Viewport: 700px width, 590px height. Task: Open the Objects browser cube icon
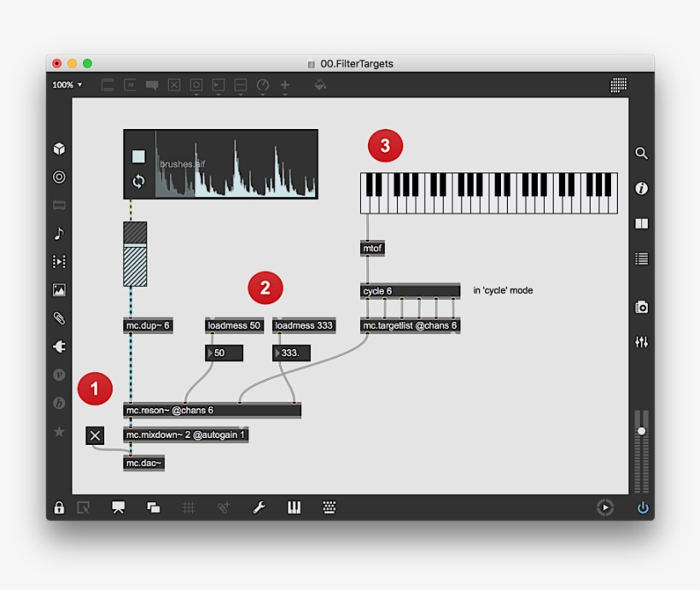(x=59, y=149)
